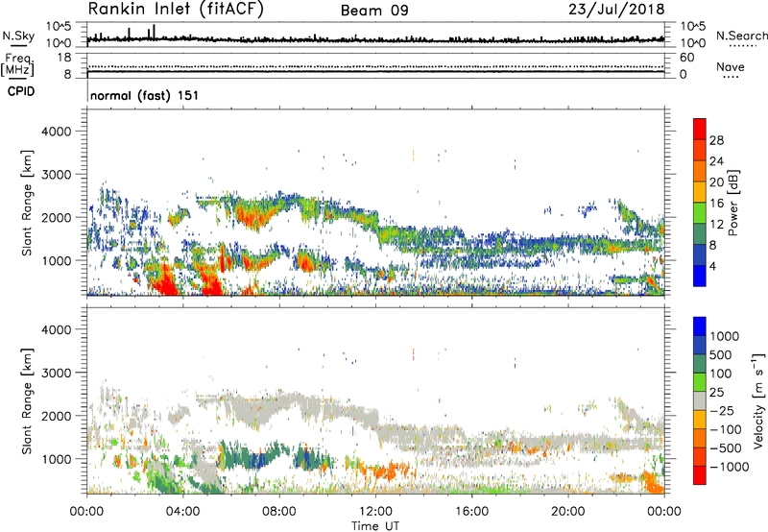The height and width of the screenshot is (532, 768).
Task: Select the '08:00' time tick label
Action: click(x=279, y=512)
